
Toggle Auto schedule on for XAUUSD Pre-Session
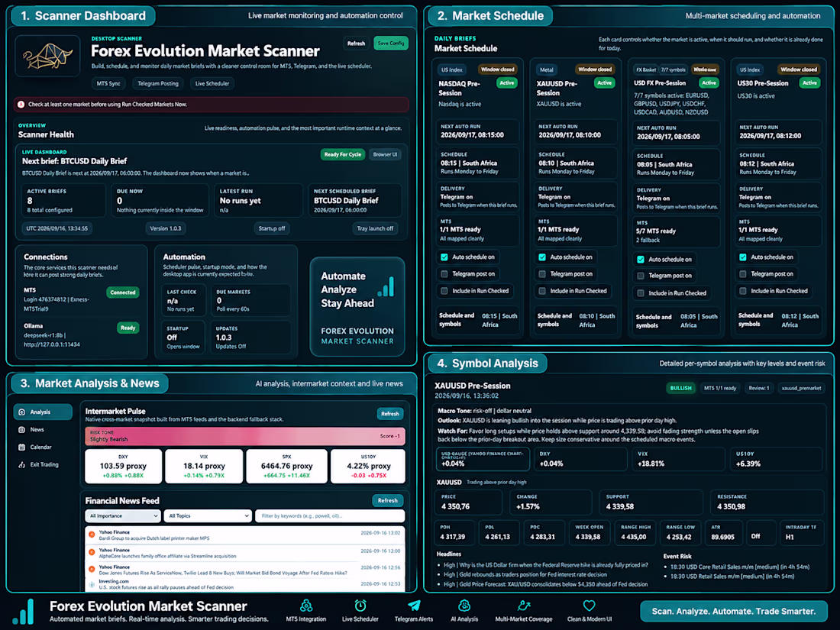(x=542, y=257)
